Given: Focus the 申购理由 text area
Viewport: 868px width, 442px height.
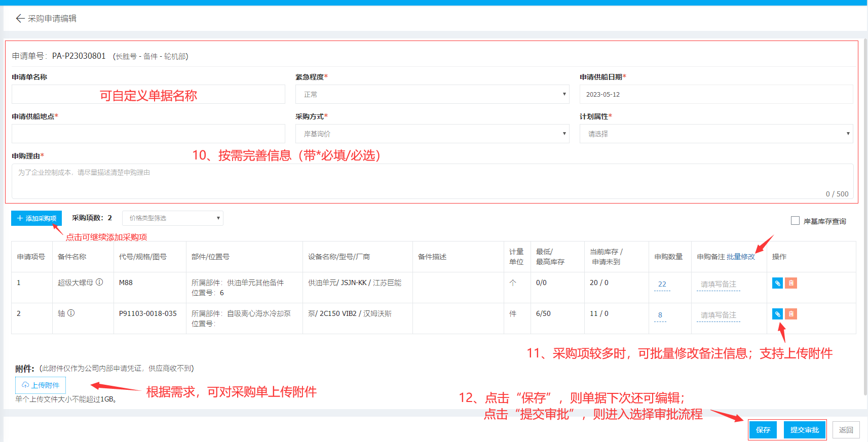Looking at the screenshot, I should pyautogui.click(x=433, y=181).
